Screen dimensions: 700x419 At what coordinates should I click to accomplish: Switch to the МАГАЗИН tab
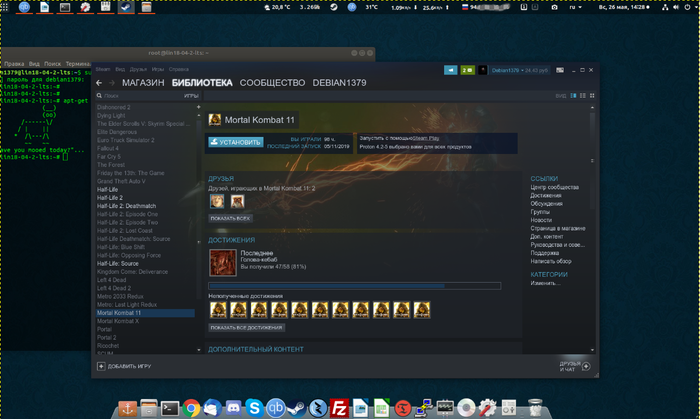pos(143,82)
